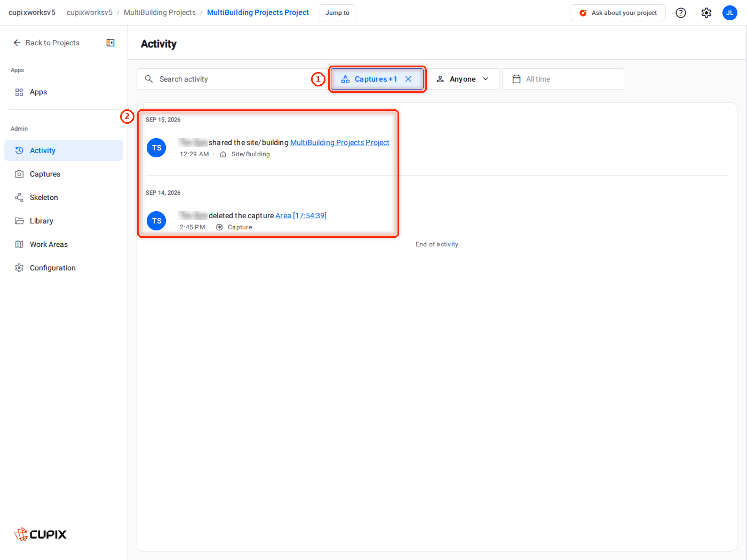The image size is (747, 560).
Task: Open the Jump to menu
Action: pos(337,13)
